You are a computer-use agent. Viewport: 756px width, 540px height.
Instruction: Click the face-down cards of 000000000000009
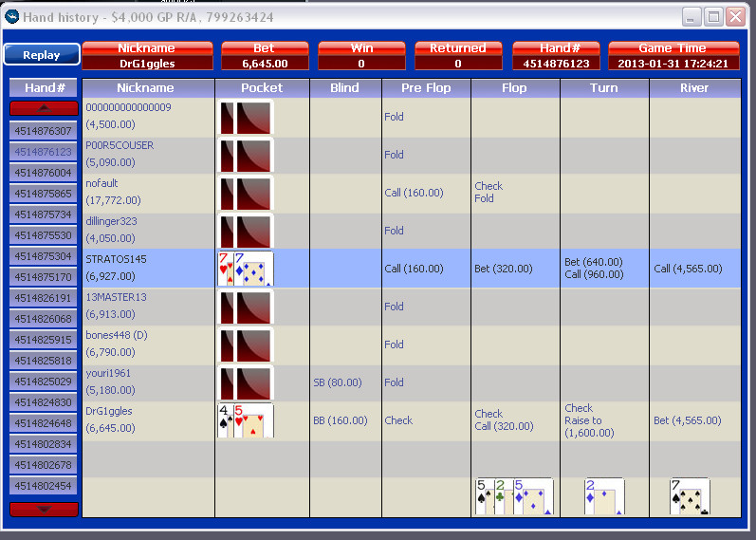pos(246,117)
